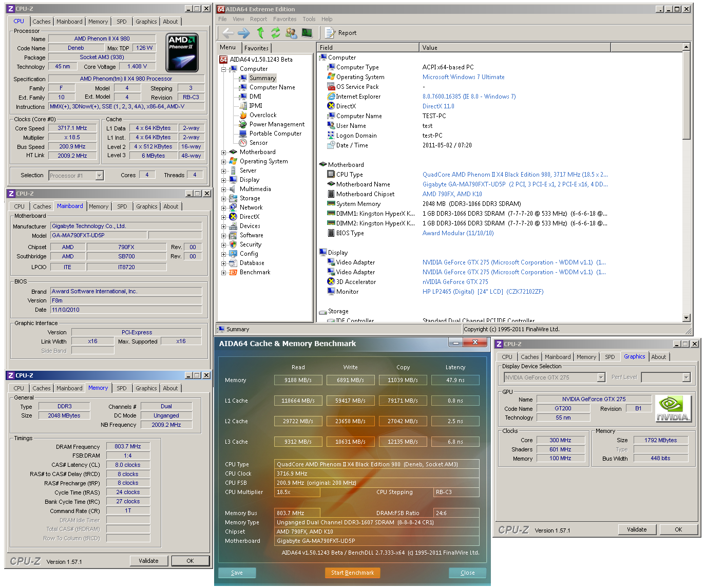
Task: Click the blue Forward arrow in AIDA64 toolbar
Action: pyautogui.click(x=244, y=33)
